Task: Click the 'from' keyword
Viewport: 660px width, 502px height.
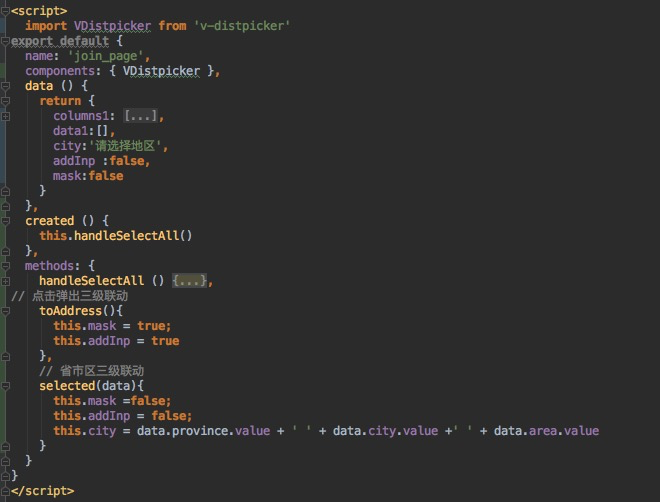Action: coord(172,26)
